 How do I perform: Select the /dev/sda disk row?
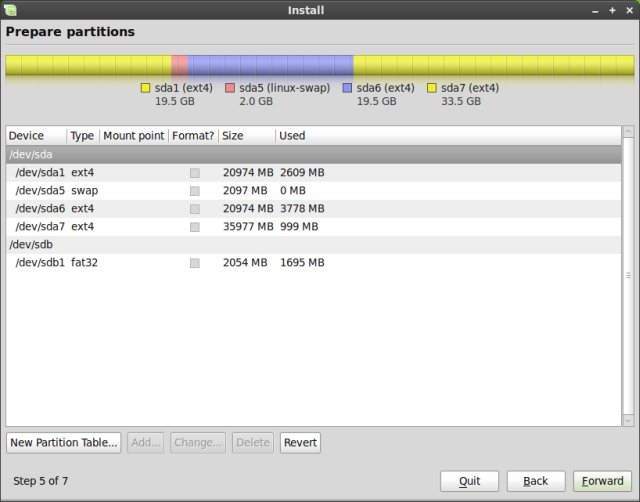tap(313, 155)
